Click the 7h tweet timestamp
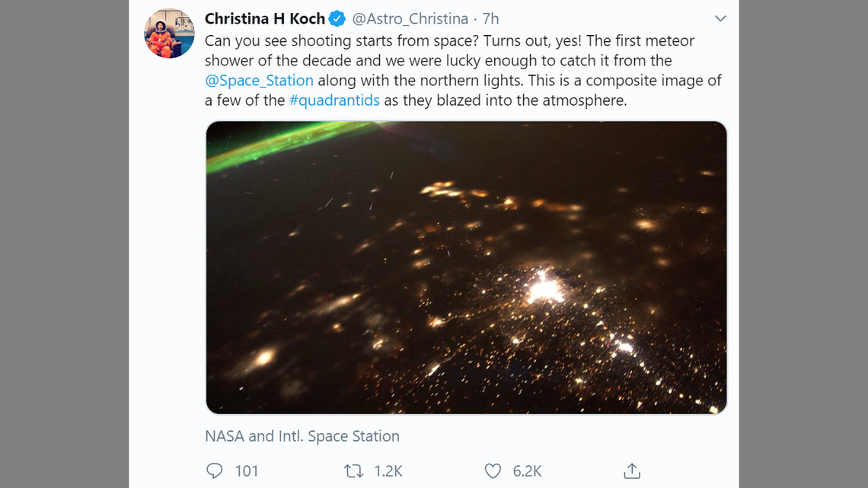 point(491,18)
